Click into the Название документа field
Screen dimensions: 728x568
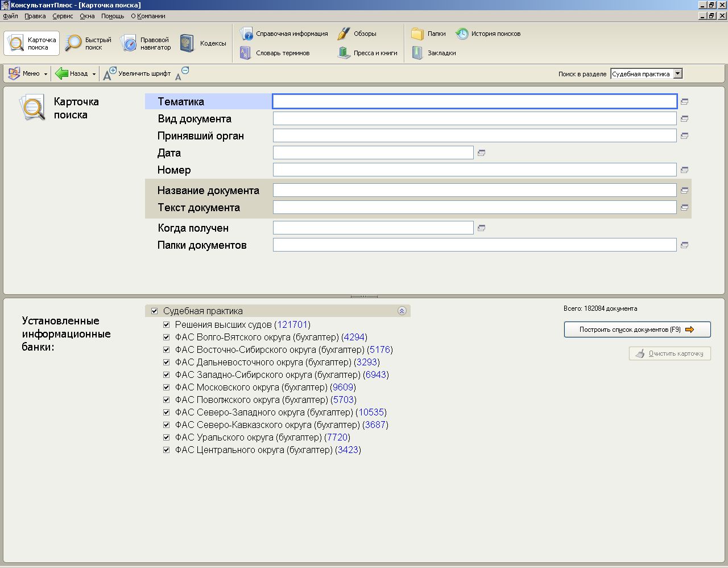tap(475, 190)
